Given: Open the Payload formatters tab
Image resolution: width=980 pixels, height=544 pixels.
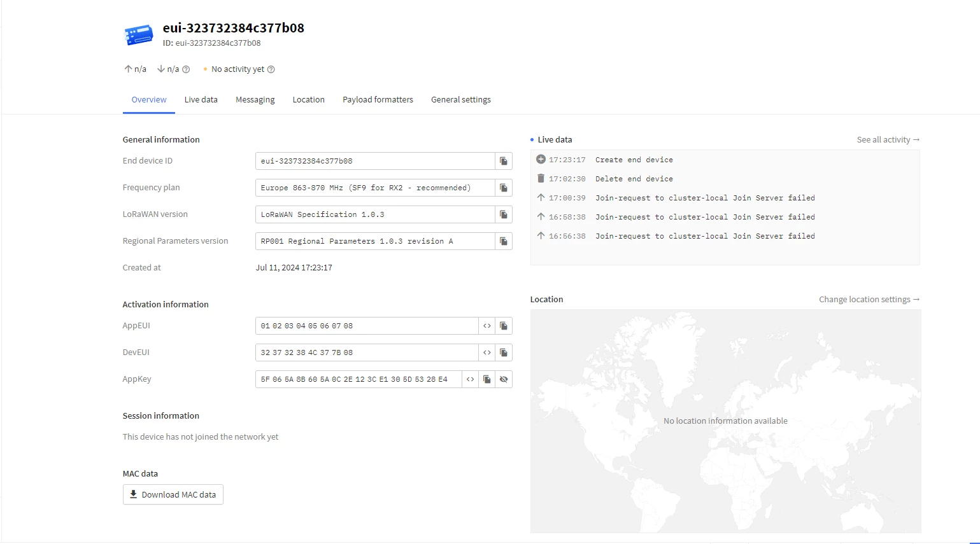Looking at the screenshot, I should click(378, 100).
